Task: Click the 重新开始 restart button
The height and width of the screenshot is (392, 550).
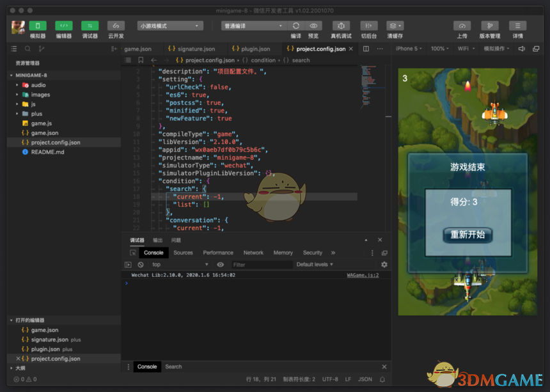Action: click(x=467, y=235)
